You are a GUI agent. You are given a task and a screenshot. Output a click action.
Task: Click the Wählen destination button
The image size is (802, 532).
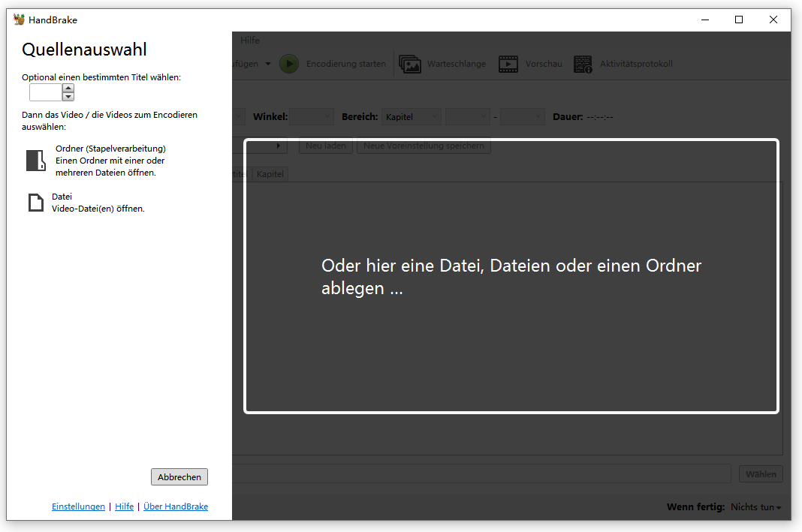[761, 473]
